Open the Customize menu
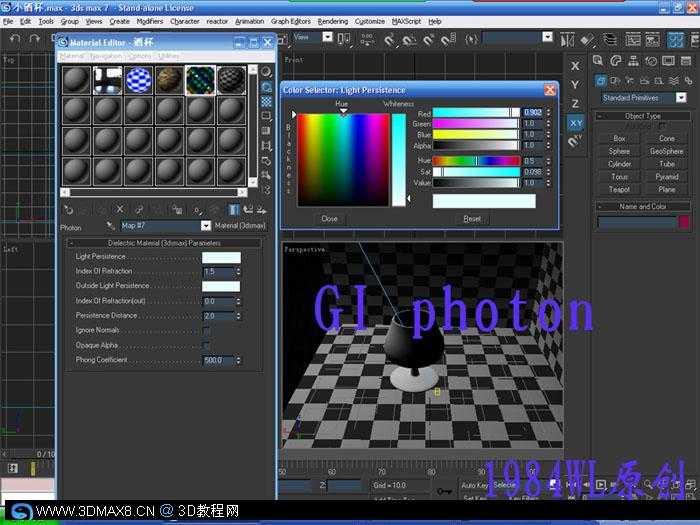700x525 pixels. click(370, 21)
